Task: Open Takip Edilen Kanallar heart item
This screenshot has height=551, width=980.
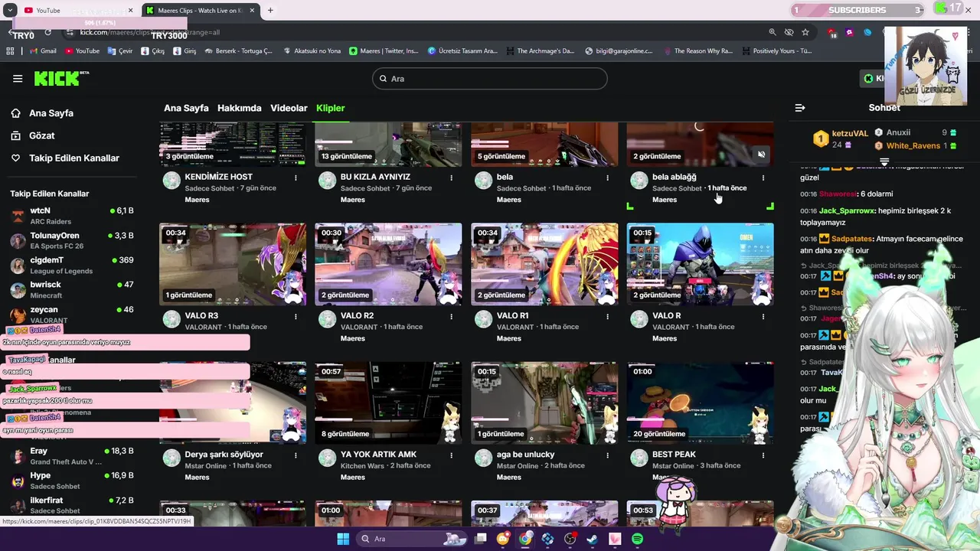Action: [65, 158]
